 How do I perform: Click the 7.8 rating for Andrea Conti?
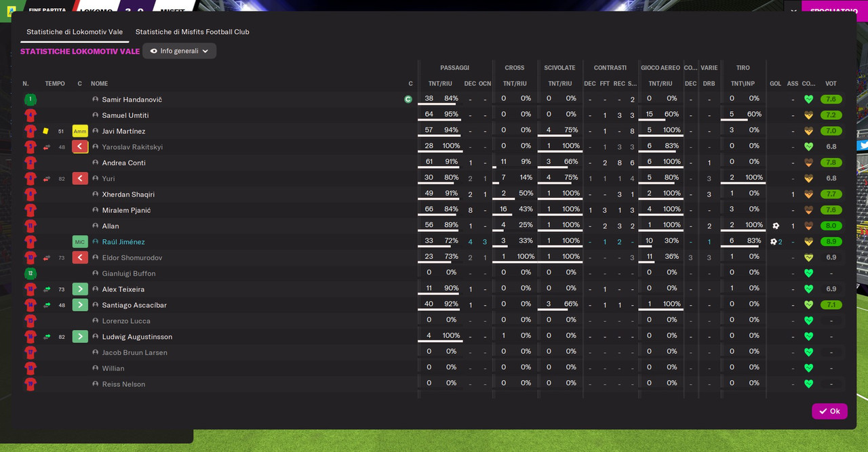831,163
